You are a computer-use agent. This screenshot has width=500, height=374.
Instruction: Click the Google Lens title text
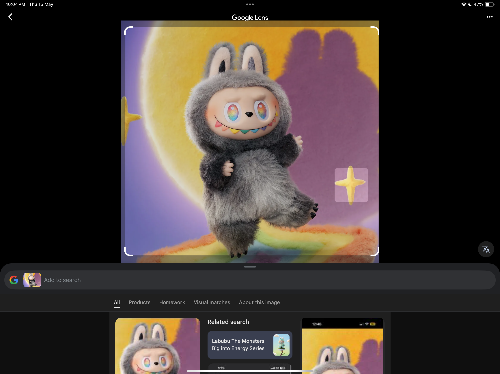coord(250,17)
